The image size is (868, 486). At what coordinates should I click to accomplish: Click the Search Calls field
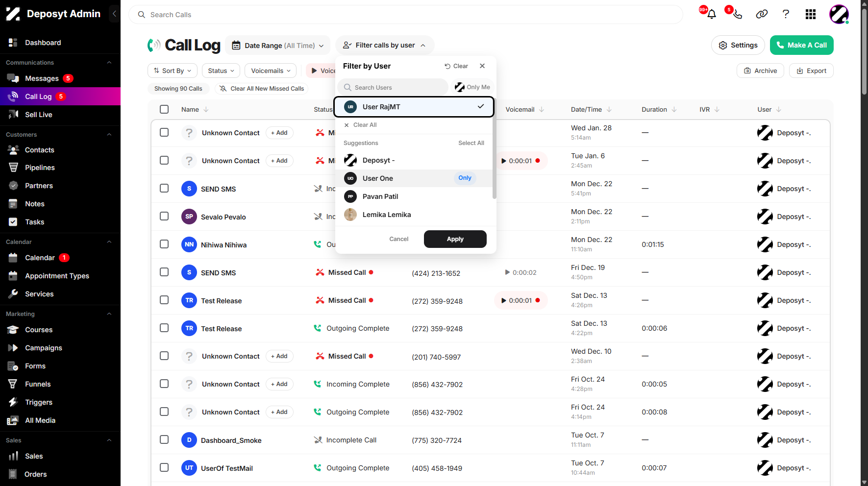tap(406, 15)
